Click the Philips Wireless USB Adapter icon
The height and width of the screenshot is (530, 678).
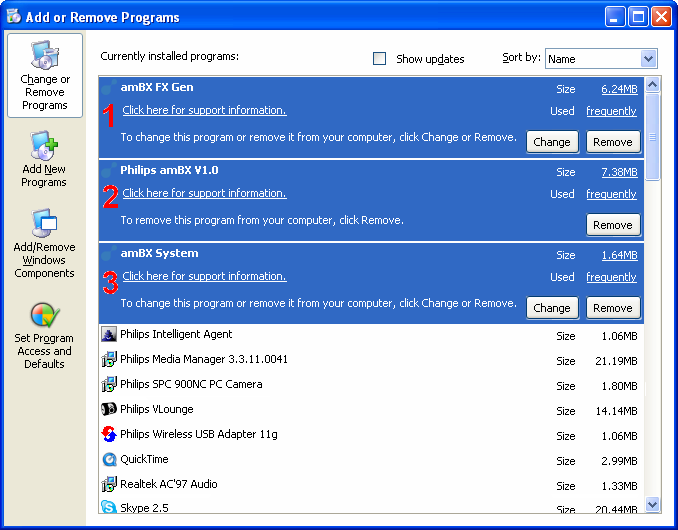[x=109, y=434]
